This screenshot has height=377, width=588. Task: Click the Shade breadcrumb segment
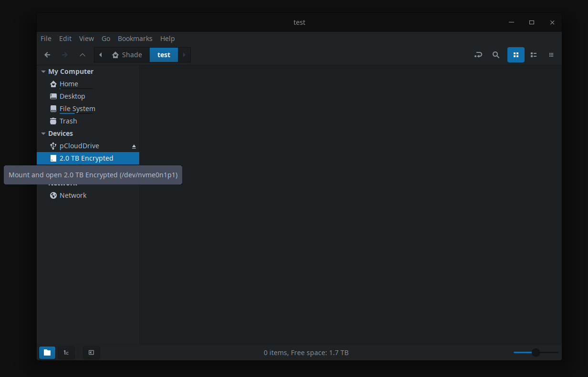(x=127, y=54)
